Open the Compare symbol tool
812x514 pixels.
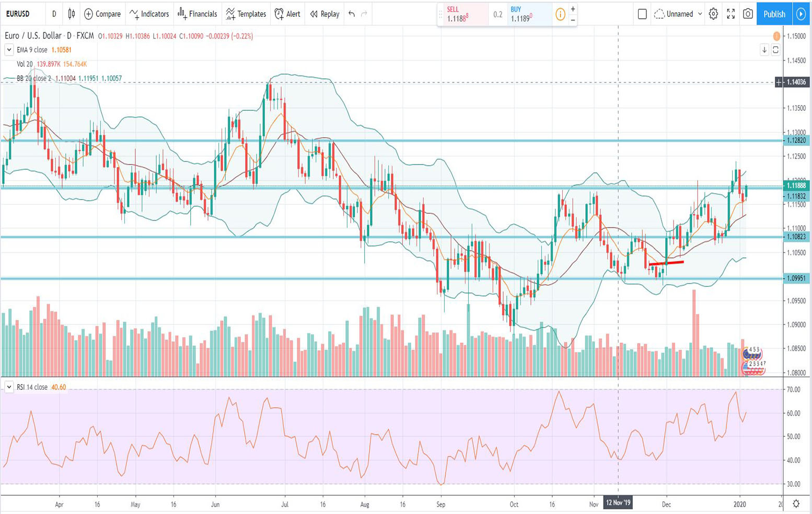(x=102, y=14)
